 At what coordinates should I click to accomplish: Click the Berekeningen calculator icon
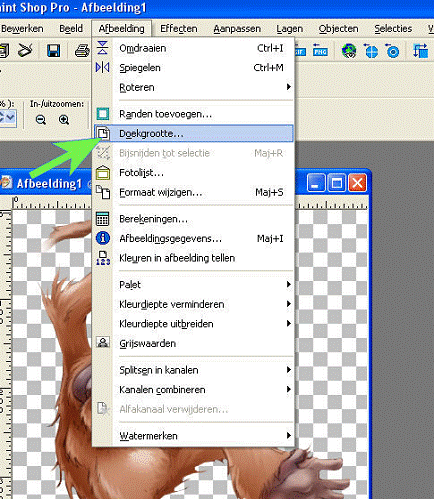(x=102, y=219)
